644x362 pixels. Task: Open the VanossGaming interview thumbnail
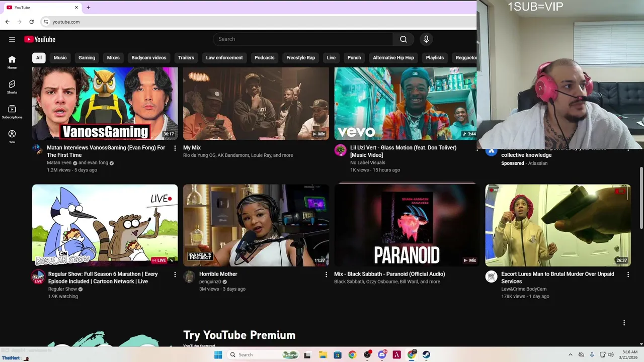pos(105,104)
